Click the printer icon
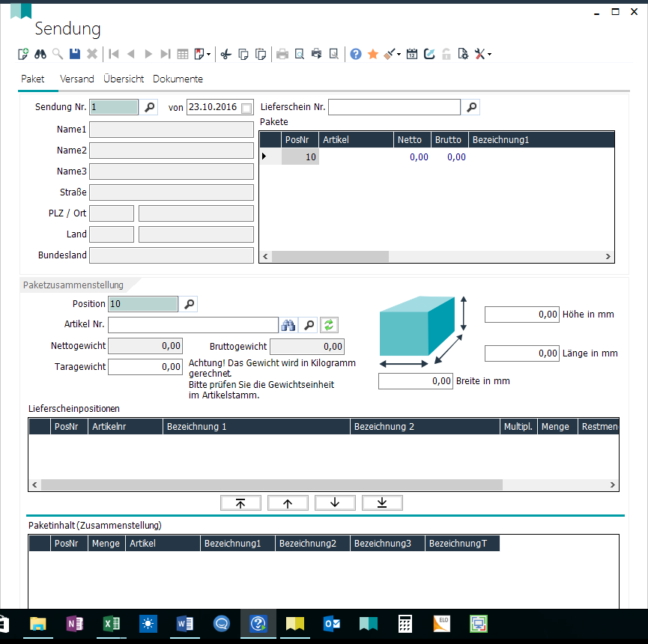Image resolution: width=648 pixels, height=644 pixels. 282,54
